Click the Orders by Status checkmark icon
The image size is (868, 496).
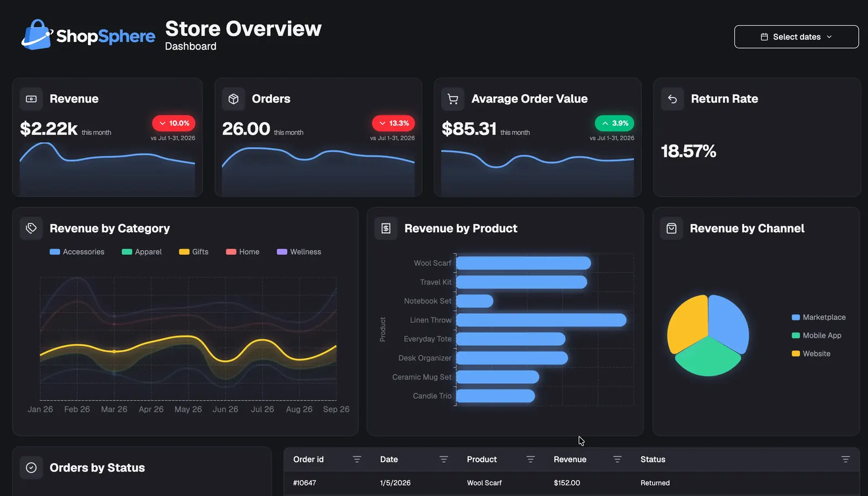pos(31,467)
